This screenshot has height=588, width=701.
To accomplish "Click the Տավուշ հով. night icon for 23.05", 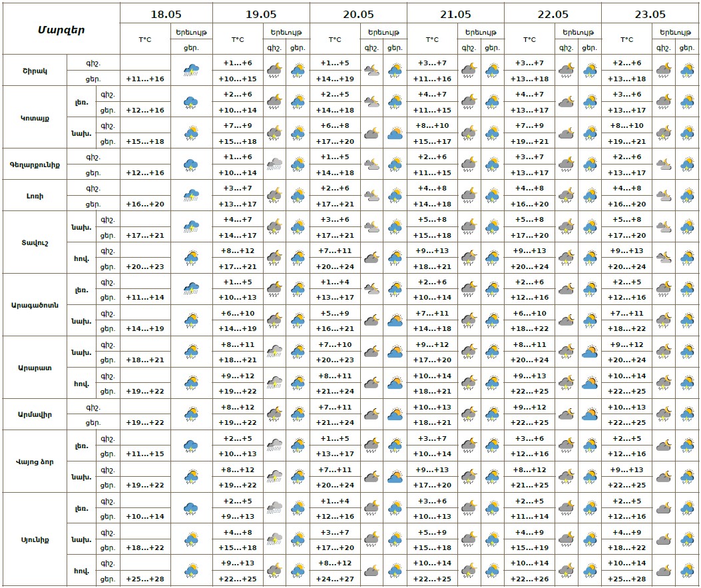I will tap(664, 258).
